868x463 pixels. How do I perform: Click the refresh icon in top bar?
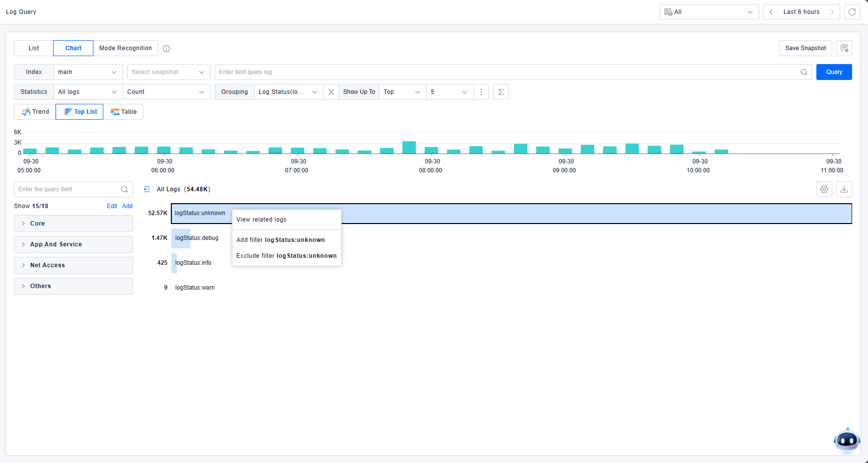click(852, 12)
